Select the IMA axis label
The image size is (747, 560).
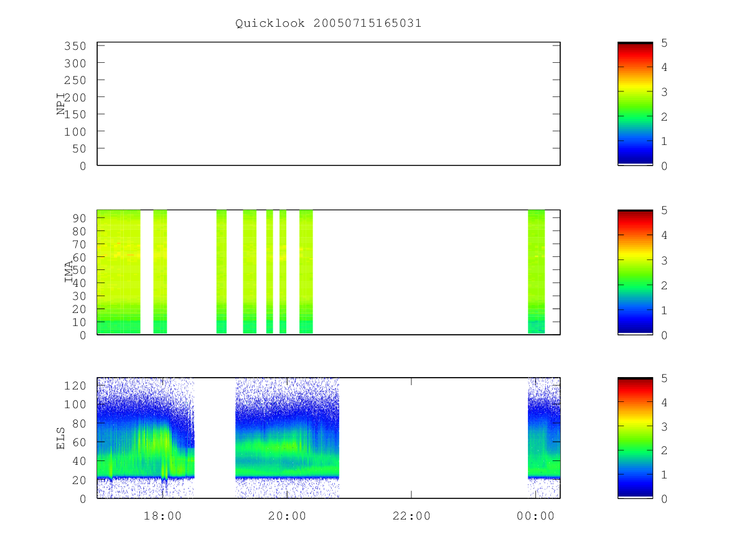68,272
